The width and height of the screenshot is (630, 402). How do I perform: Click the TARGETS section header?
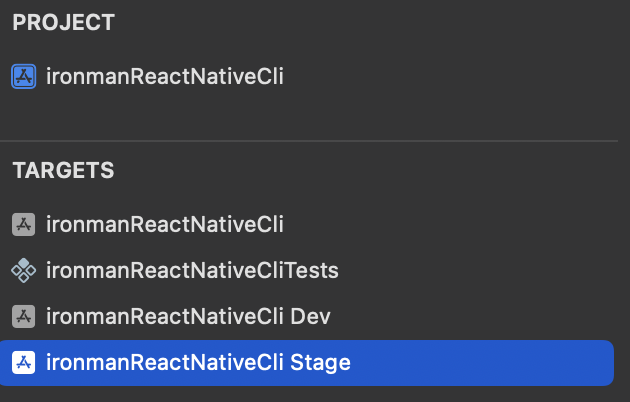63,171
